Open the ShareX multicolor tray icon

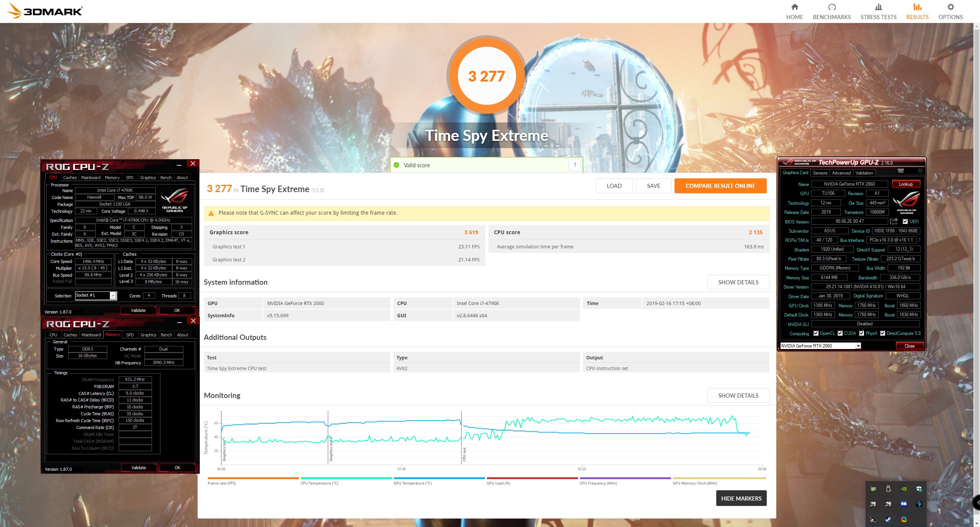pyautogui.click(x=904, y=519)
